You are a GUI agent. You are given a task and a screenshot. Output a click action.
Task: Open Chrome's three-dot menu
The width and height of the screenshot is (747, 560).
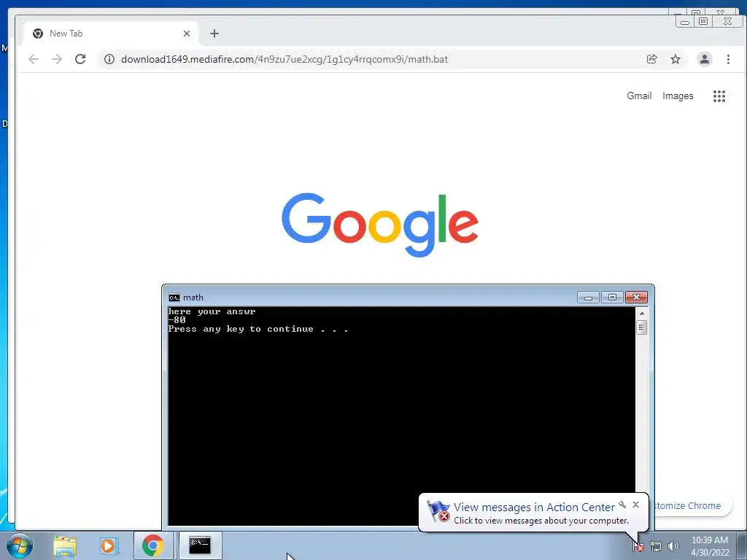(x=728, y=59)
